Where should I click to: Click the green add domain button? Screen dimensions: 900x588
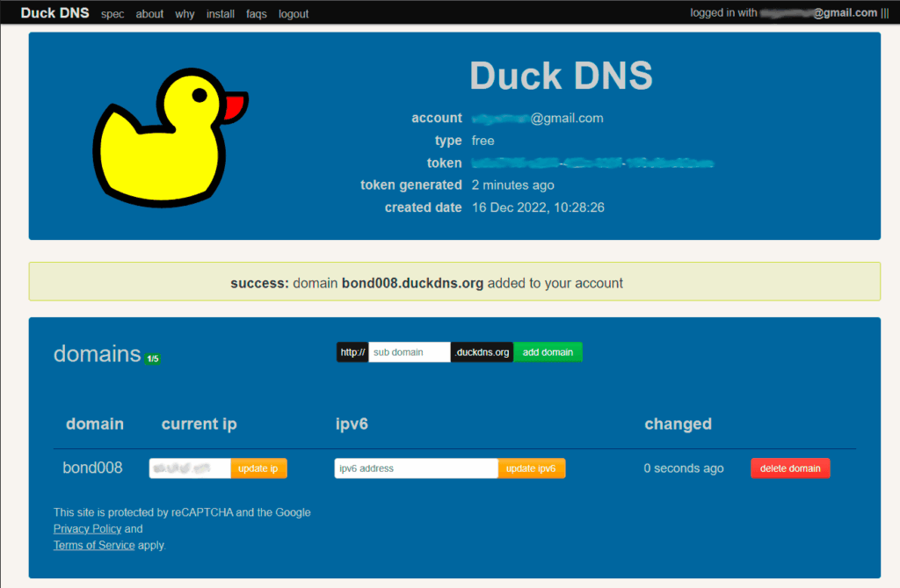(548, 352)
